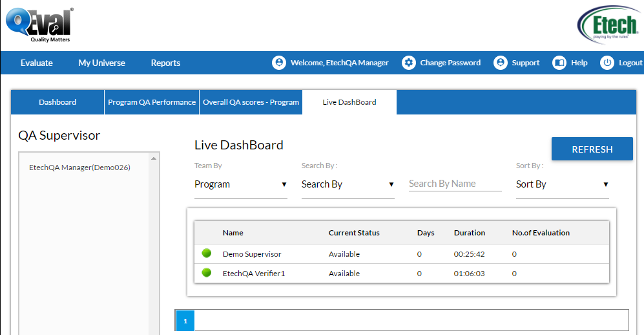Click the Change Password link

point(450,63)
